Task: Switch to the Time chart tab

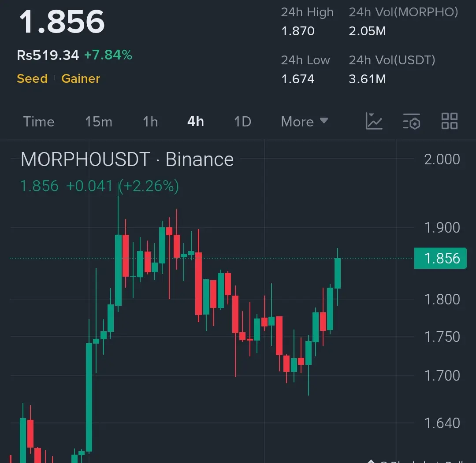Action: tap(39, 122)
